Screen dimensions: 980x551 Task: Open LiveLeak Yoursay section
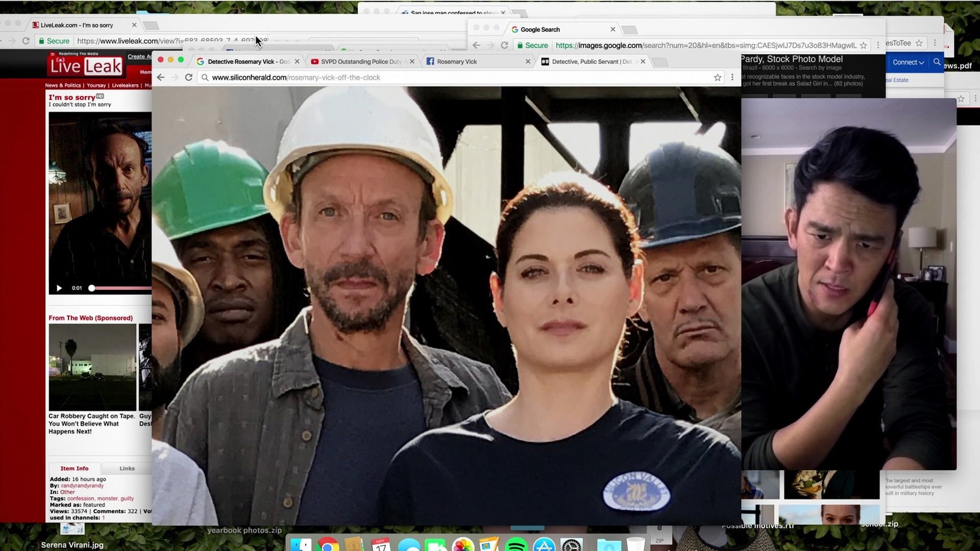(x=96, y=86)
